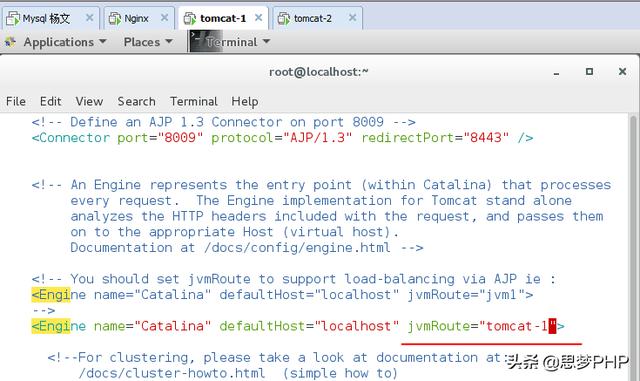Click the /docs/config/engine.html path
Viewport: 640px width, 381px height.
point(298,247)
